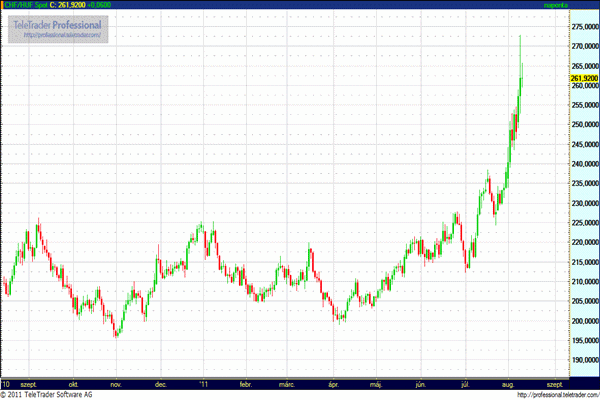Select the '10 year marker on time axis
The height and width of the screenshot is (400, 600).
click(x=7, y=383)
